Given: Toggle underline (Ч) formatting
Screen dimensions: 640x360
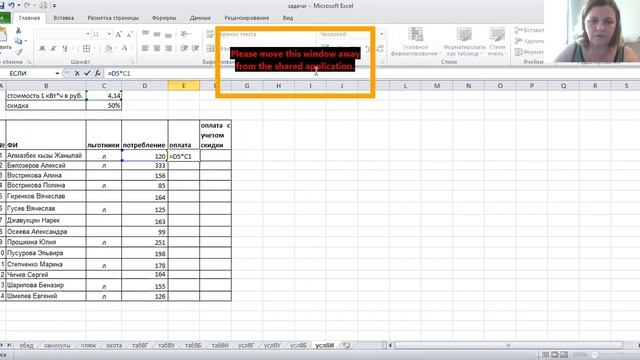Looking at the screenshot, I should click(65, 49).
